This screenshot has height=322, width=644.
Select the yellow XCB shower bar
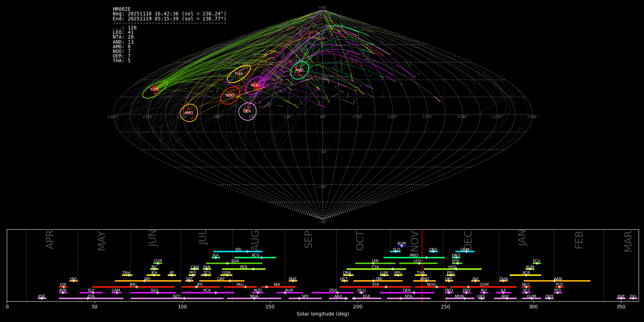point(525,275)
